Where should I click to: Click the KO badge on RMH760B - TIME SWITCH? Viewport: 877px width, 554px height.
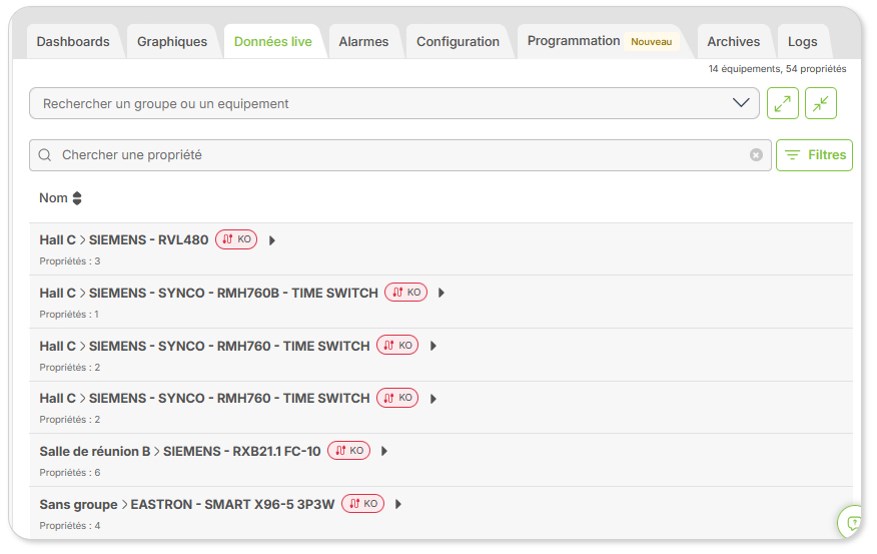click(406, 292)
